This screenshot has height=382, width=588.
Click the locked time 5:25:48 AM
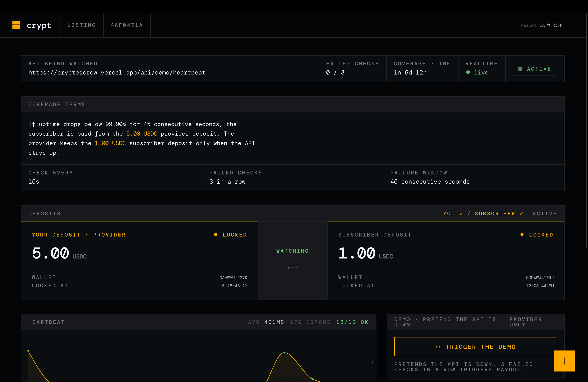234,286
